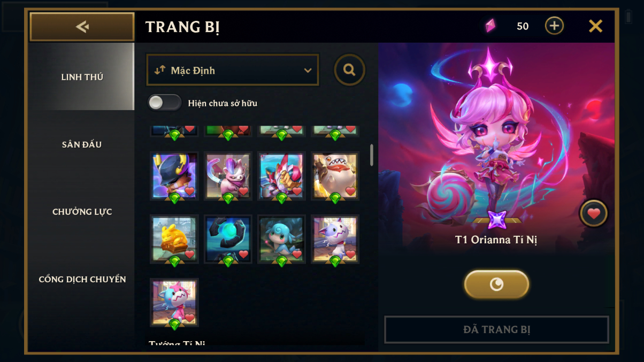This screenshot has width=644, height=362.
Task: Open the search magnifier icon
Action: [x=350, y=70]
